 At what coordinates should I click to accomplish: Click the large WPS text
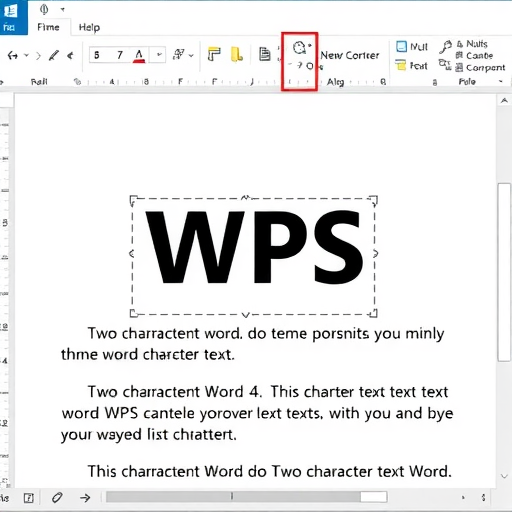pos(255,247)
